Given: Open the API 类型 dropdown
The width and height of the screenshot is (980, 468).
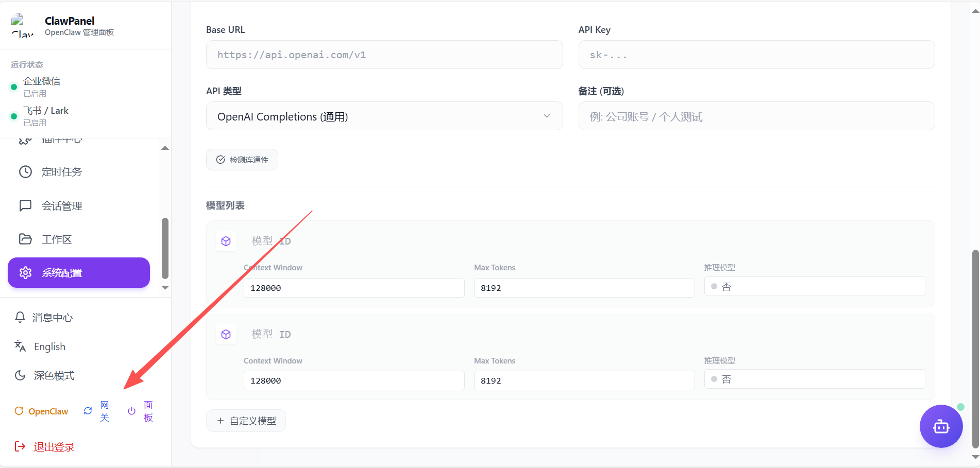Looking at the screenshot, I should click(x=384, y=116).
